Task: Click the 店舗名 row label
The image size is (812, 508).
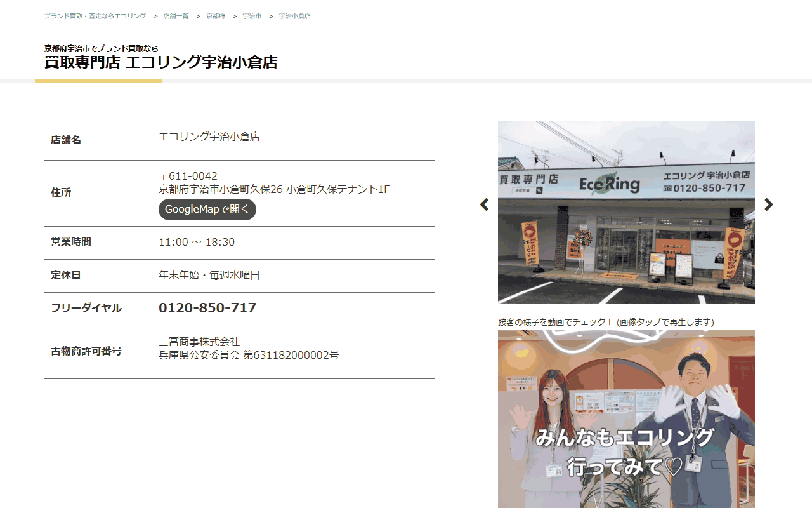Action: point(66,140)
